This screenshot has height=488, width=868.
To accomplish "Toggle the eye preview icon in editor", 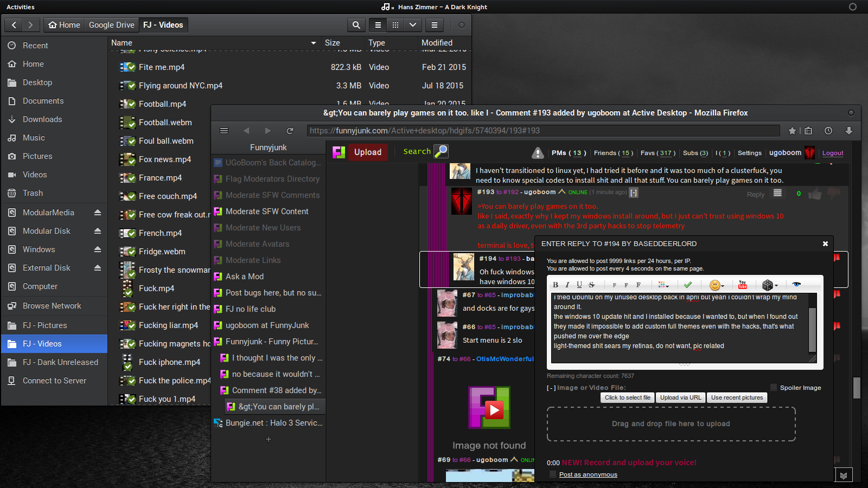I will pyautogui.click(x=796, y=285).
